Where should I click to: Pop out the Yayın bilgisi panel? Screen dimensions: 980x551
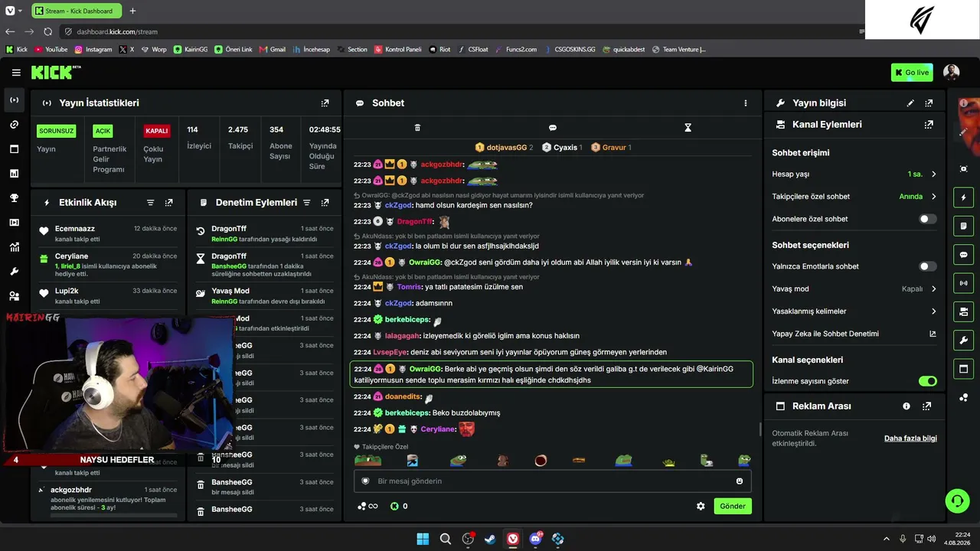[x=929, y=103]
